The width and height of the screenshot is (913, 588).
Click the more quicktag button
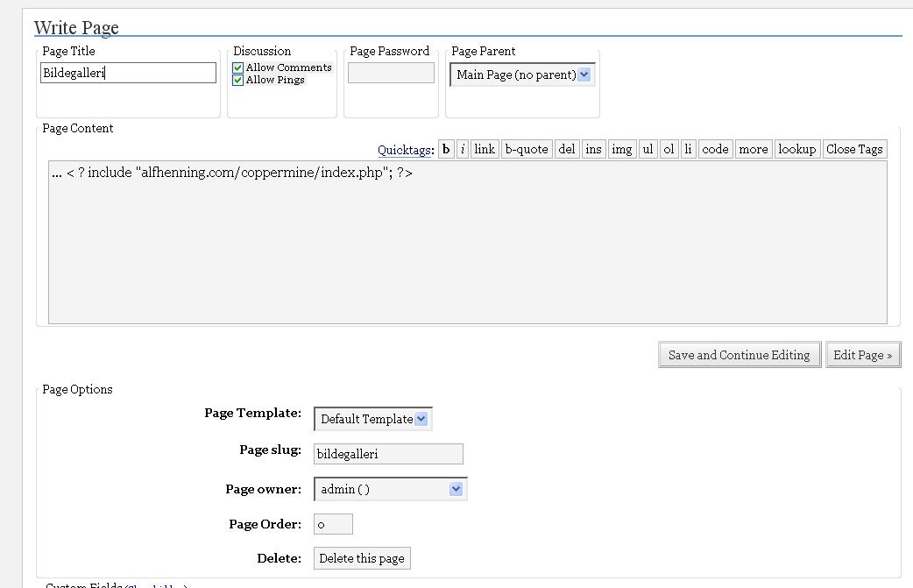[753, 149]
